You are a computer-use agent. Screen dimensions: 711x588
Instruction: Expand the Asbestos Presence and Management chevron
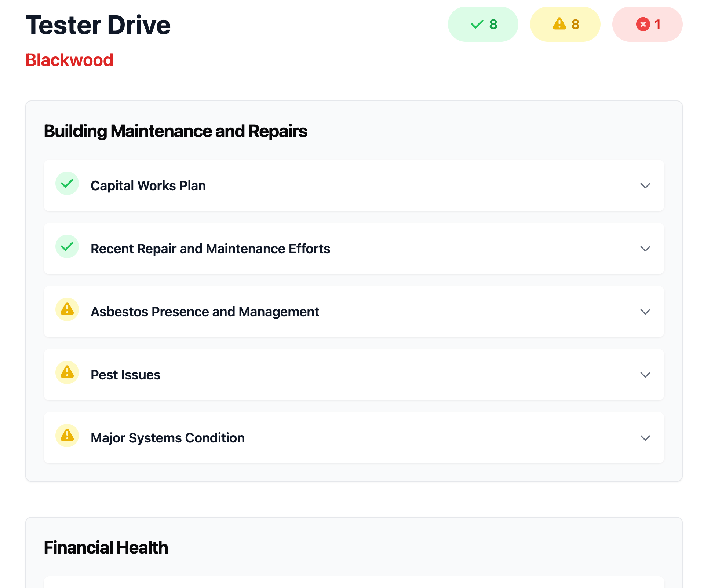(x=645, y=312)
